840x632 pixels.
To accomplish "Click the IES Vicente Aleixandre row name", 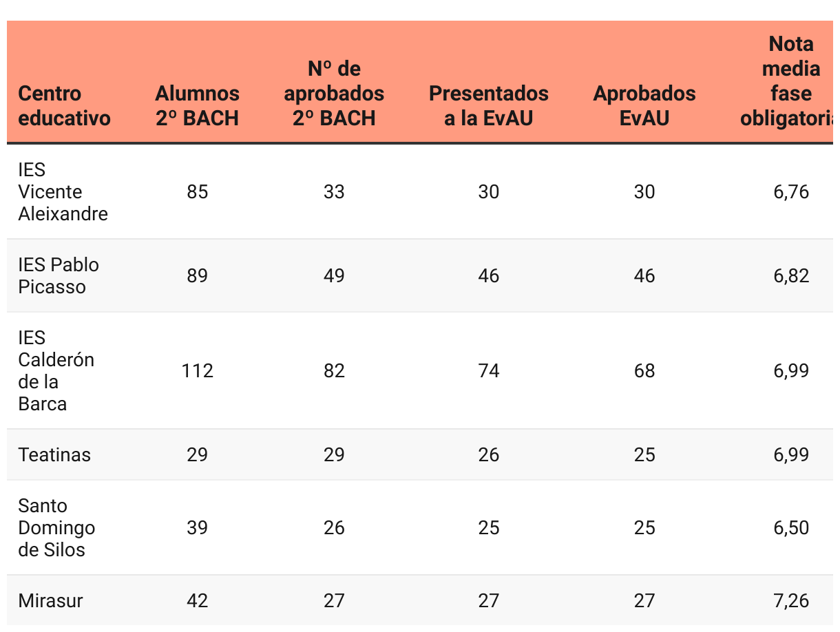I will pyautogui.click(x=63, y=192).
